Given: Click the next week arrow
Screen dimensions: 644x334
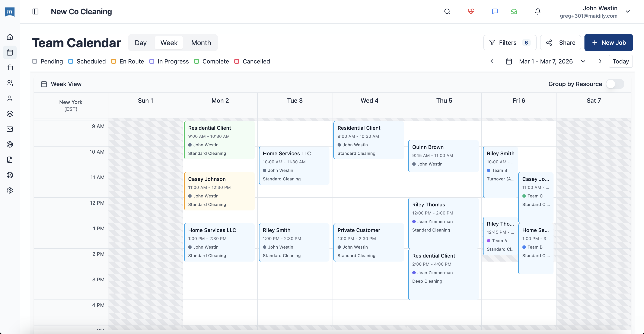Looking at the screenshot, I should 600,61.
